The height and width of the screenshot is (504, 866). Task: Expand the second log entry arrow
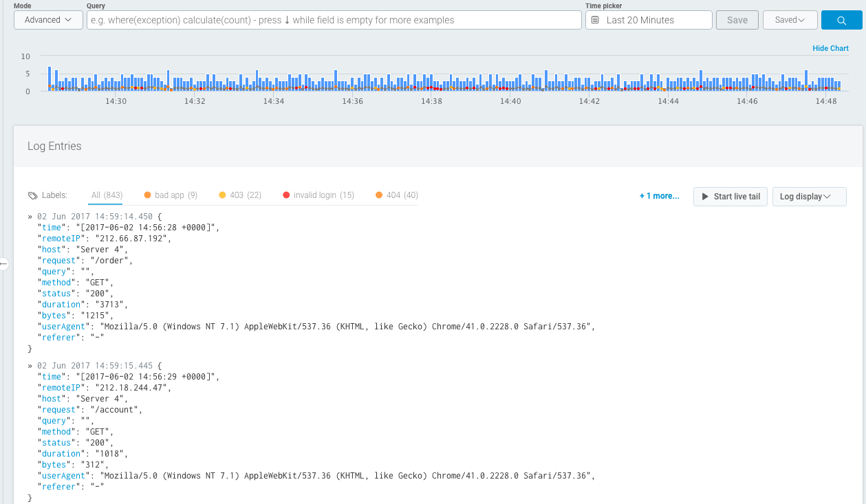pyautogui.click(x=30, y=366)
